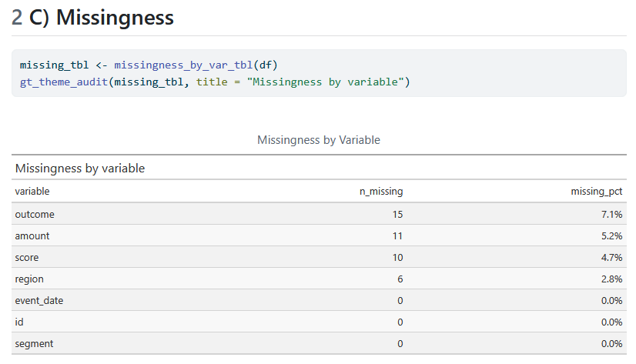Click the 2.8% value in region row
This screenshot has width=636, height=364.
pos(611,279)
